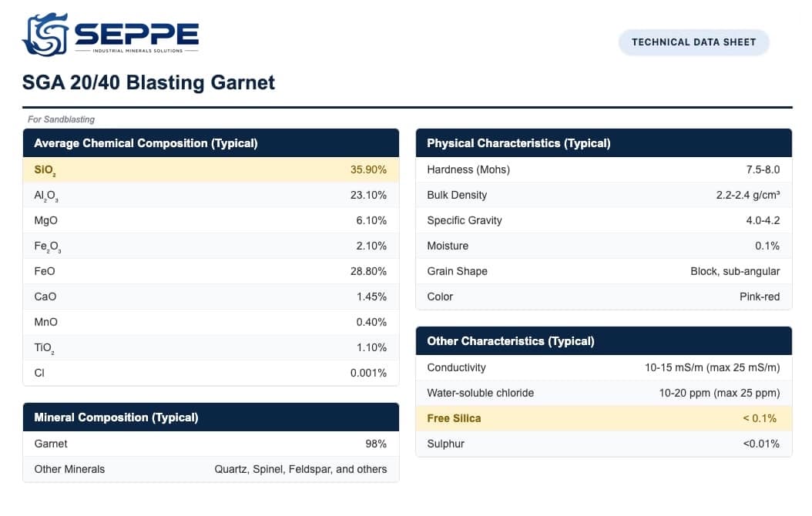Click the SEPPE dragon logo icon

pyautogui.click(x=45, y=34)
